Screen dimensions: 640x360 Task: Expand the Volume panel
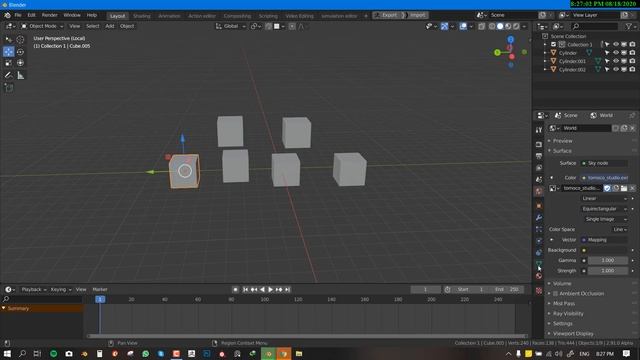562,283
